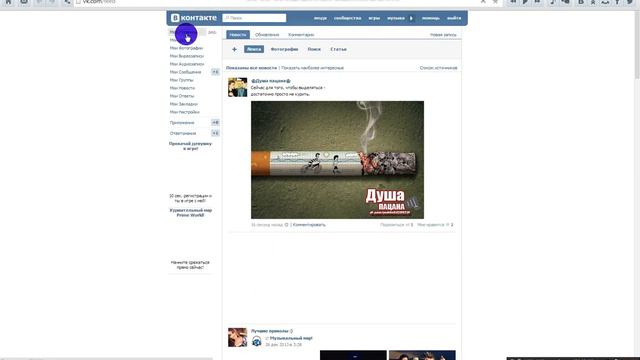Image resolution: width=640 pixels, height=360 pixels.
Task: Click the vk.com address bar in the browser
Action: [x=278, y=2]
